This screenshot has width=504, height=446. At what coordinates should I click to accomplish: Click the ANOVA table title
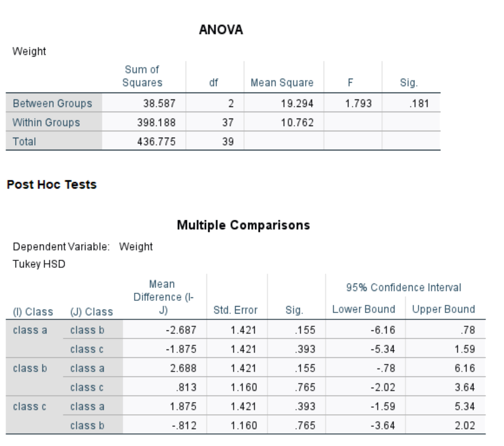point(220,31)
